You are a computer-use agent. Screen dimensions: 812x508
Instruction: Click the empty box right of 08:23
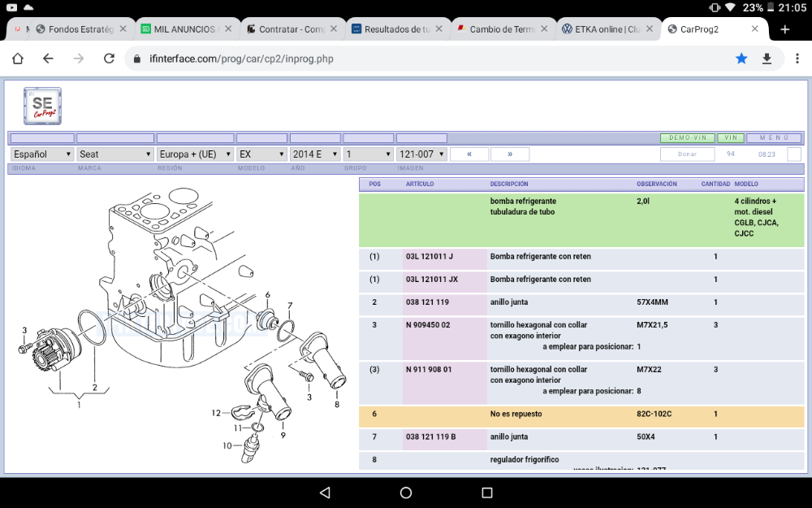tap(794, 154)
